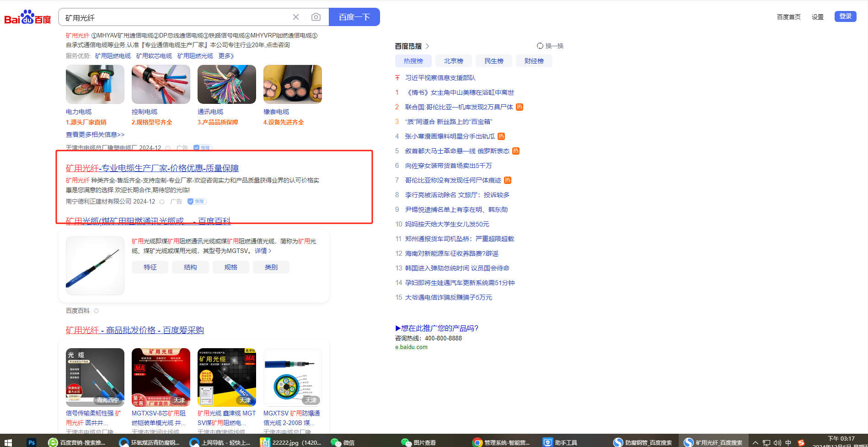Open 图片查看 taskbar window
868x447 pixels.
click(419, 442)
